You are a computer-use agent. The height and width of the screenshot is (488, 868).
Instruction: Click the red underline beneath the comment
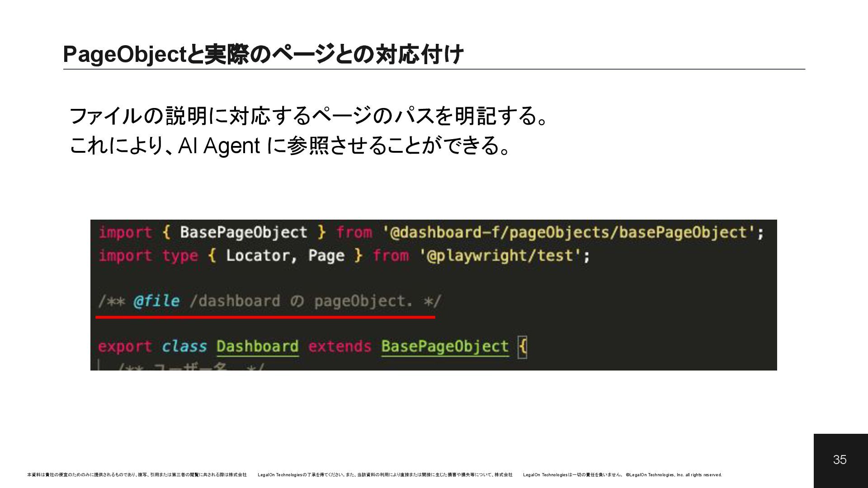pyautogui.click(x=265, y=317)
